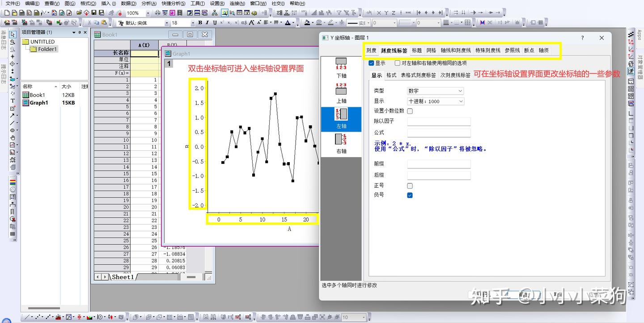
Task: Toggle the 设置小数位数 checkbox
Action: pos(410,111)
